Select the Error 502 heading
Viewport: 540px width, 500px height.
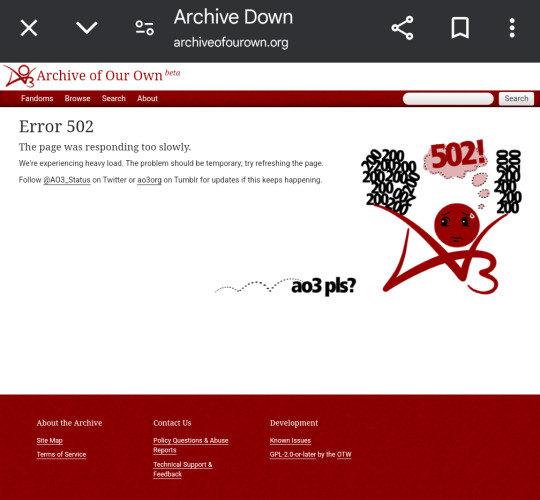point(56,126)
